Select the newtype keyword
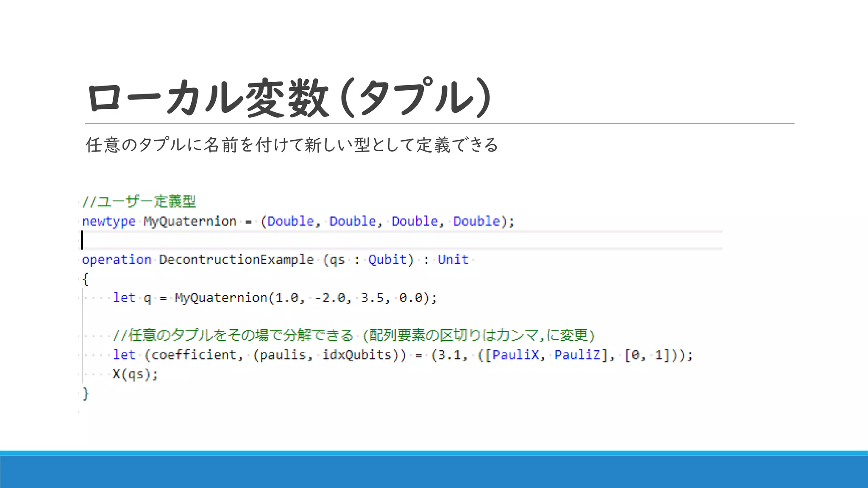Image resolution: width=868 pixels, height=488 pixels. tap(108, 222)
